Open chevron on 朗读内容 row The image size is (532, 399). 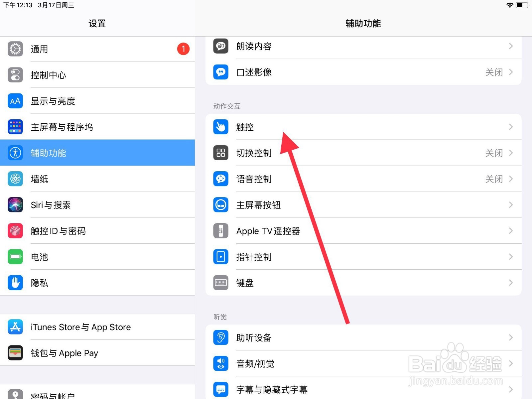tap(511, 46)
